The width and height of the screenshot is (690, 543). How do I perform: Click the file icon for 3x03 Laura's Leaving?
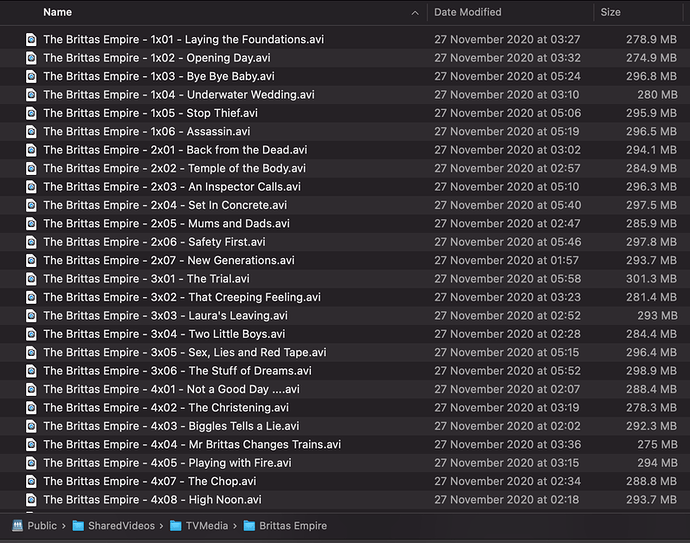click(x=31, y=316)
